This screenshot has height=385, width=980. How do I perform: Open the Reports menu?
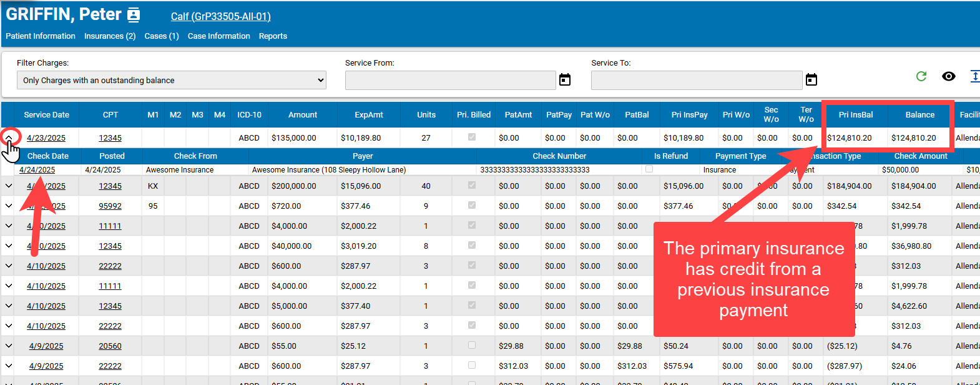(273, 36)
